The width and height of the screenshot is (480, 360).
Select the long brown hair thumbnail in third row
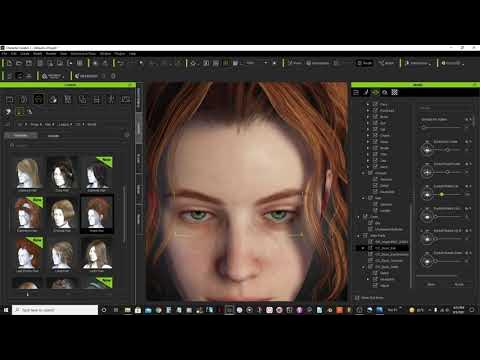point(97,254)
